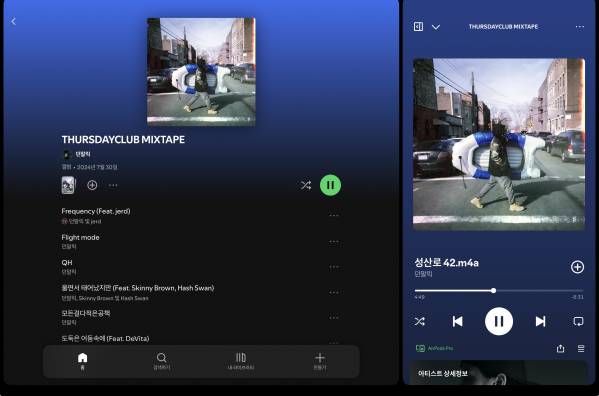Go to the previous track

pos(457,322)
